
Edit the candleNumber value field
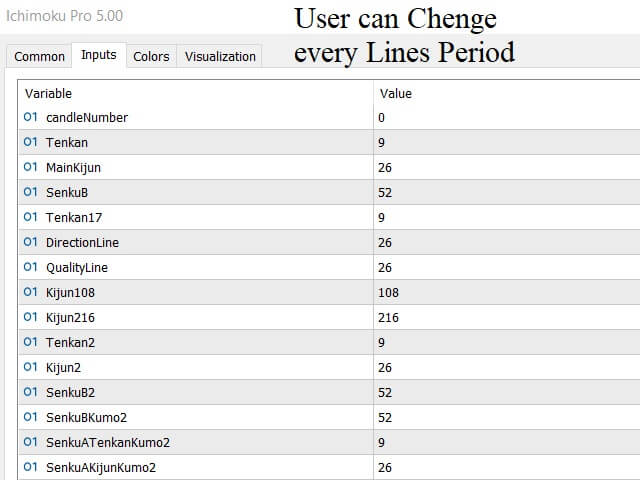coord(505,118)
